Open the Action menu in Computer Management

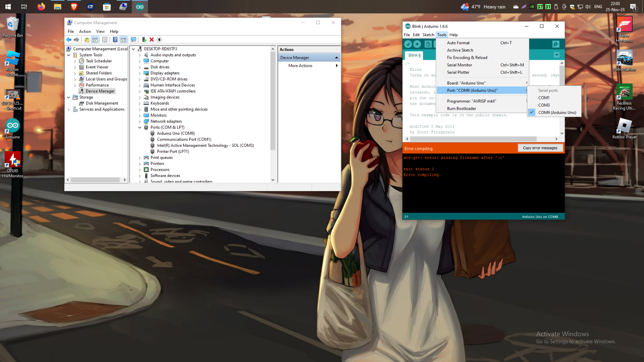pos(85,31)
